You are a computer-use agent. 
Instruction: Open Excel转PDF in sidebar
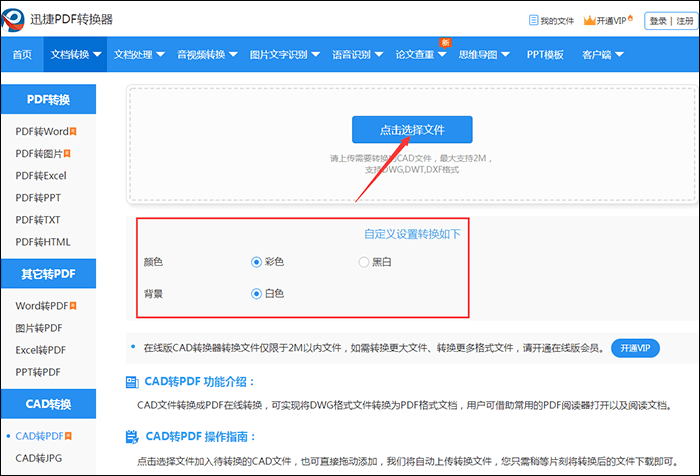(x=41, y=350)
